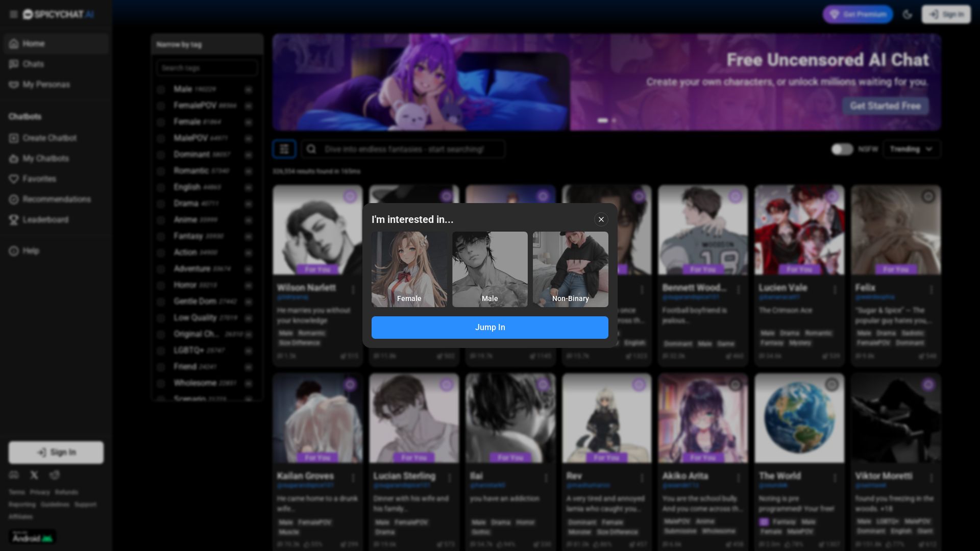Check the Male tag checkbox
Viewport: 980px width, 551px height.
pyautogui.click(x=161, y=90)
